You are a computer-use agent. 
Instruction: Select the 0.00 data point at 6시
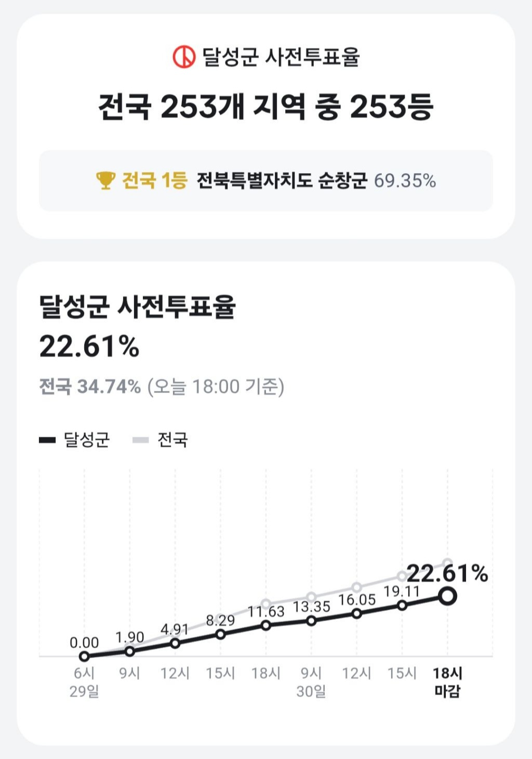click(x=84, y=657)
